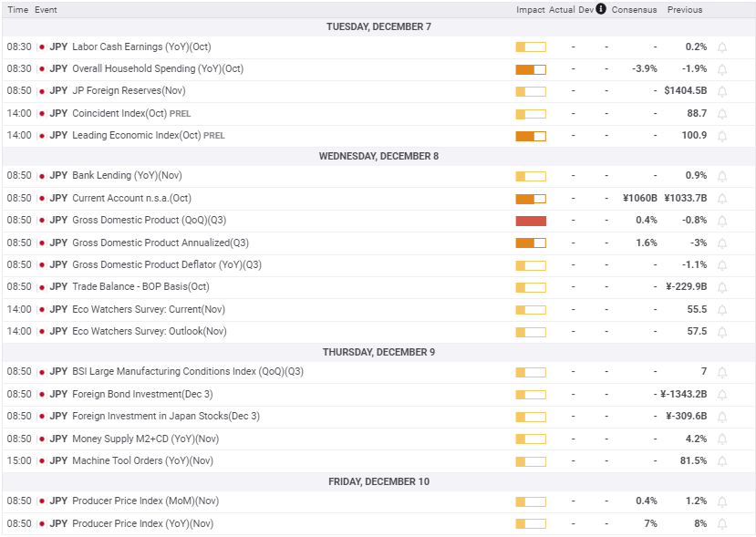Open Gross Domestic Product Annualized(Q3) event
The image size is (756, 537).
[160, 243]
